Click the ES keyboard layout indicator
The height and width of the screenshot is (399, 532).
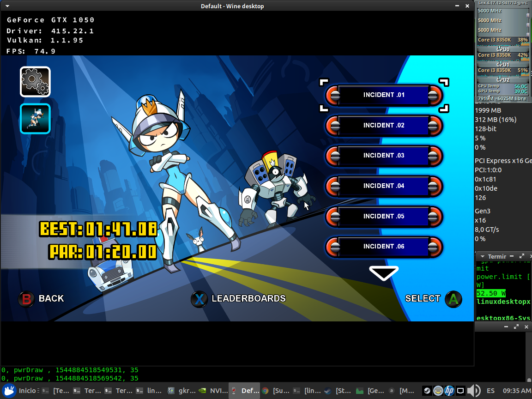pos(490,391)
